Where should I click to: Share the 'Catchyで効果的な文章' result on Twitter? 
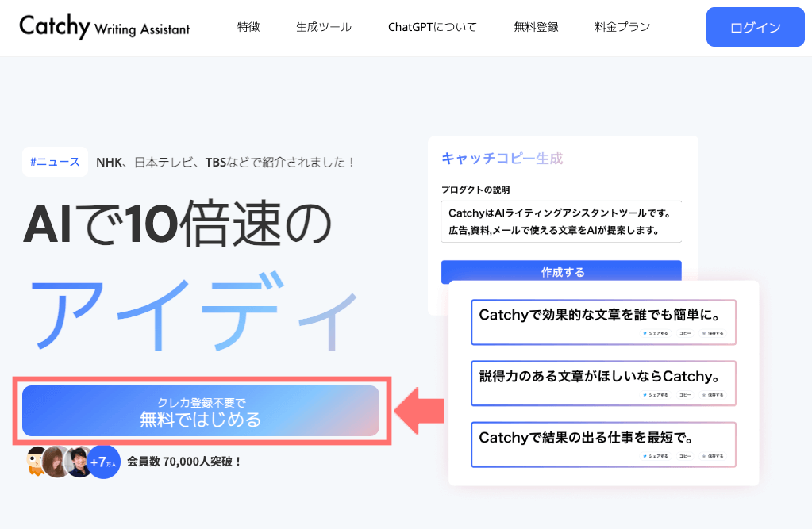(x=655, y=333)
